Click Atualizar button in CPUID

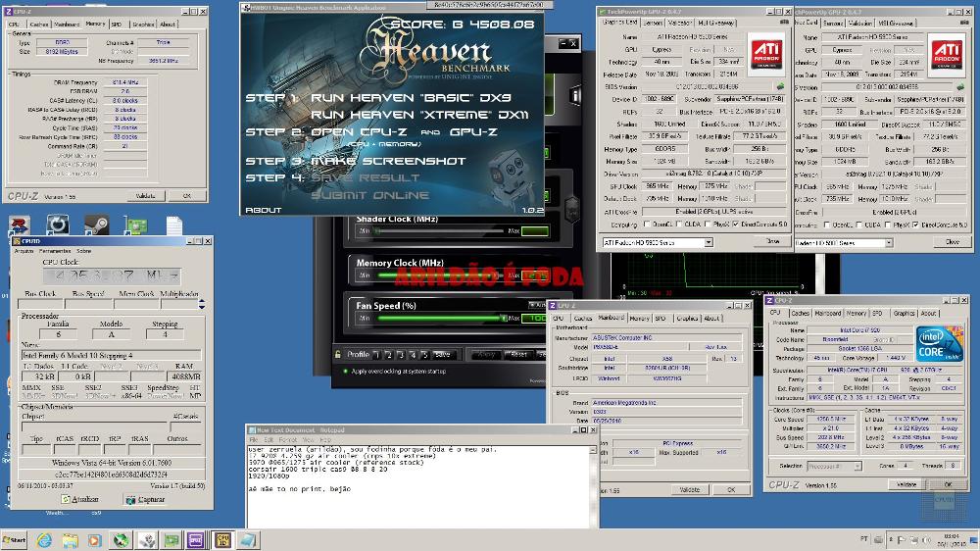click(x=80, y=499)
